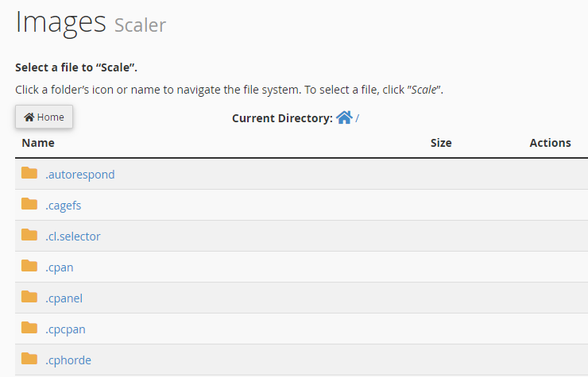
Task: Click the Size column header
Action: coord(441,143)
